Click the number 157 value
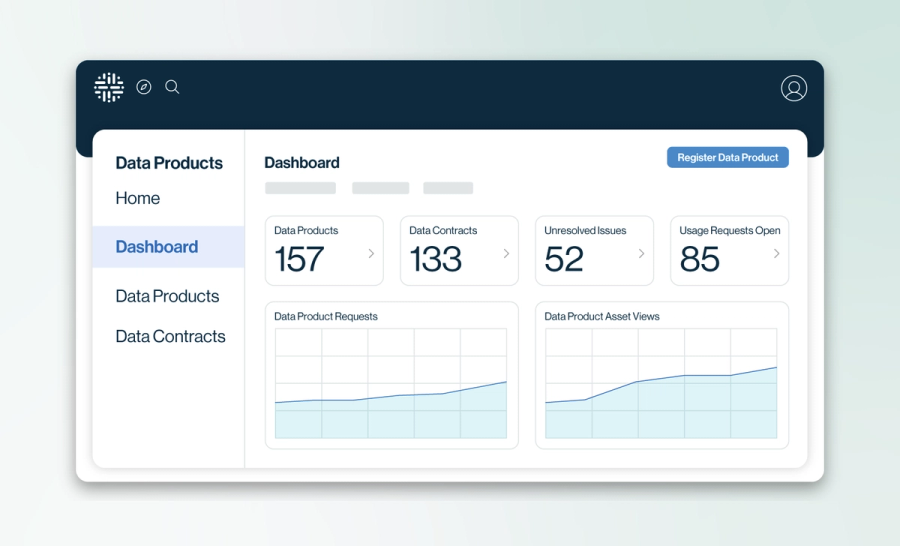 (x=299, y=260)
